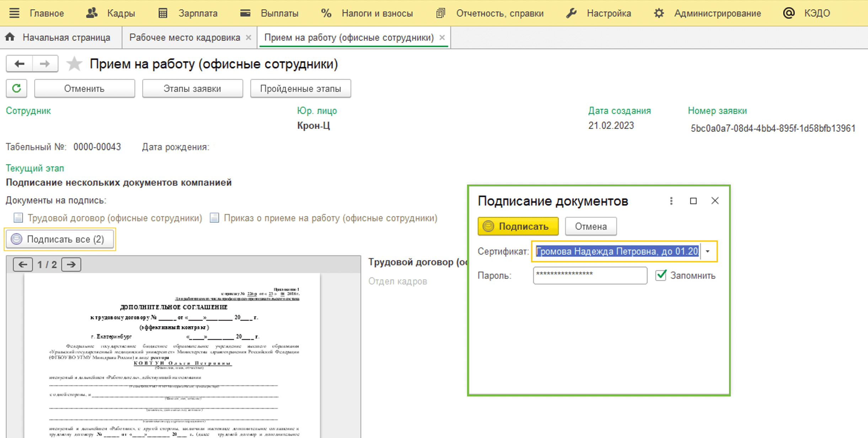Maximize the Подписание документов dialog
Screen dimensions: 868x438
point(693,201)
